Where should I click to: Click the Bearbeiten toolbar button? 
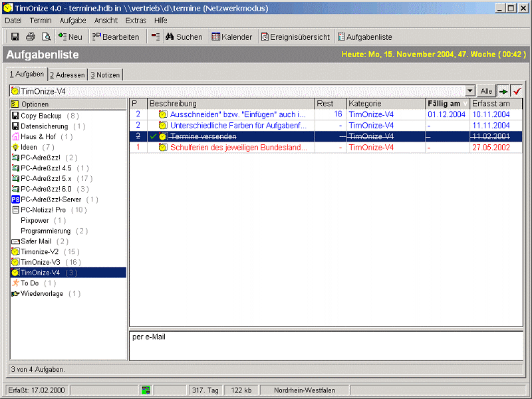click(x=116, y=37)
